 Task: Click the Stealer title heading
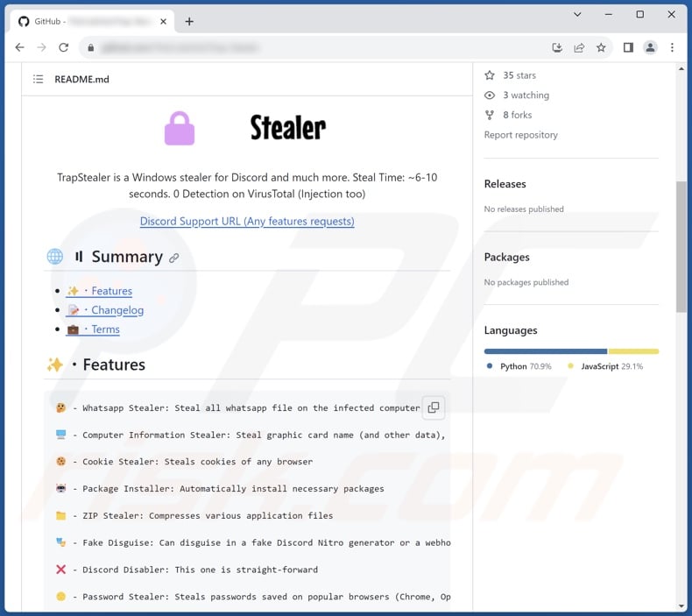[x=287, y=128]
